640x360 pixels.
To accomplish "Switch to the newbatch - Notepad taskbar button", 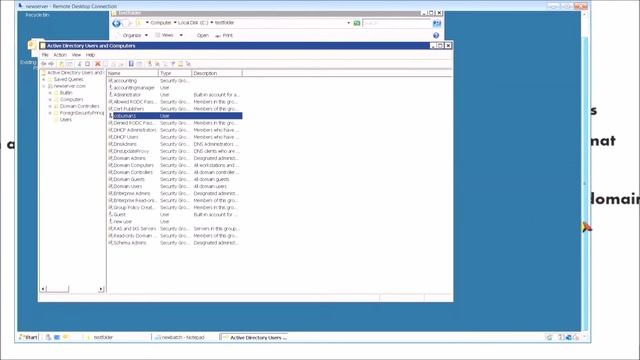I will coord(185,338).
